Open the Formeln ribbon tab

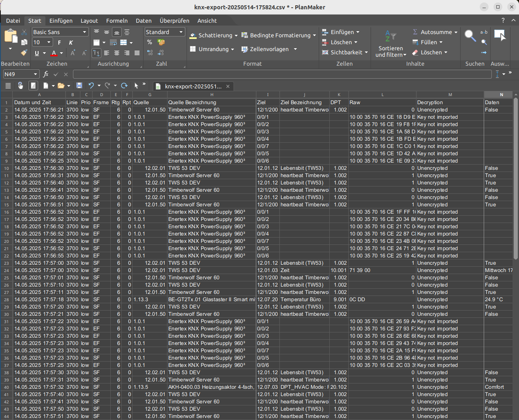[x=117, y=21]
